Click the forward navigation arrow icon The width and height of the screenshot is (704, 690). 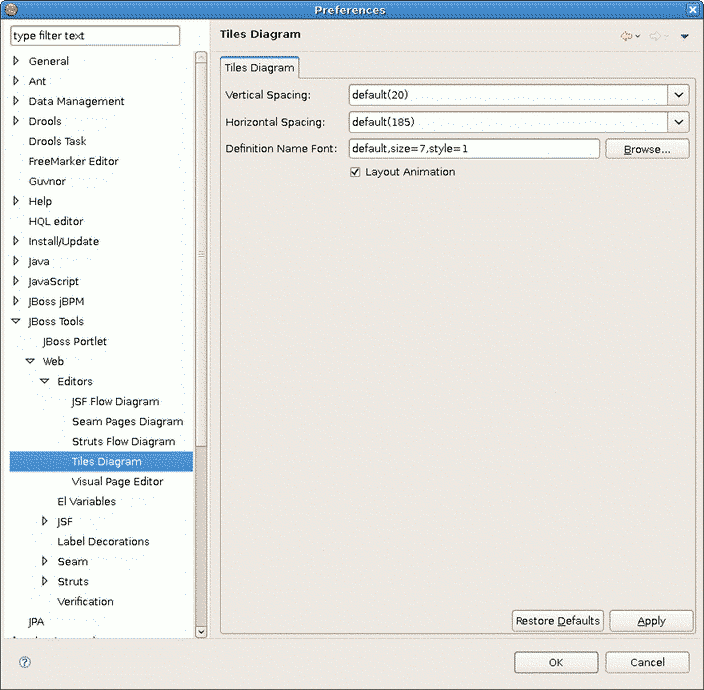point(655,36)
